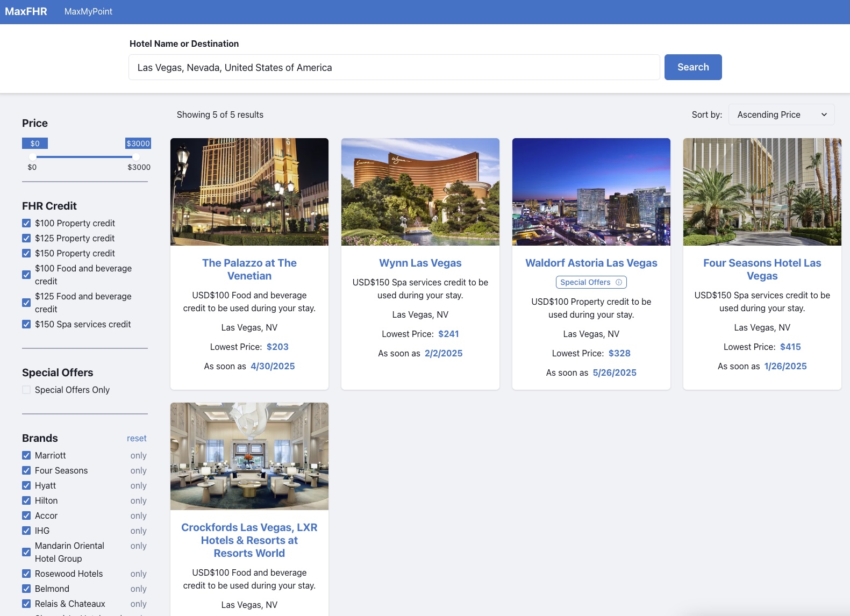Click the 1/26/2025 availability date

[x=785, y=366]
